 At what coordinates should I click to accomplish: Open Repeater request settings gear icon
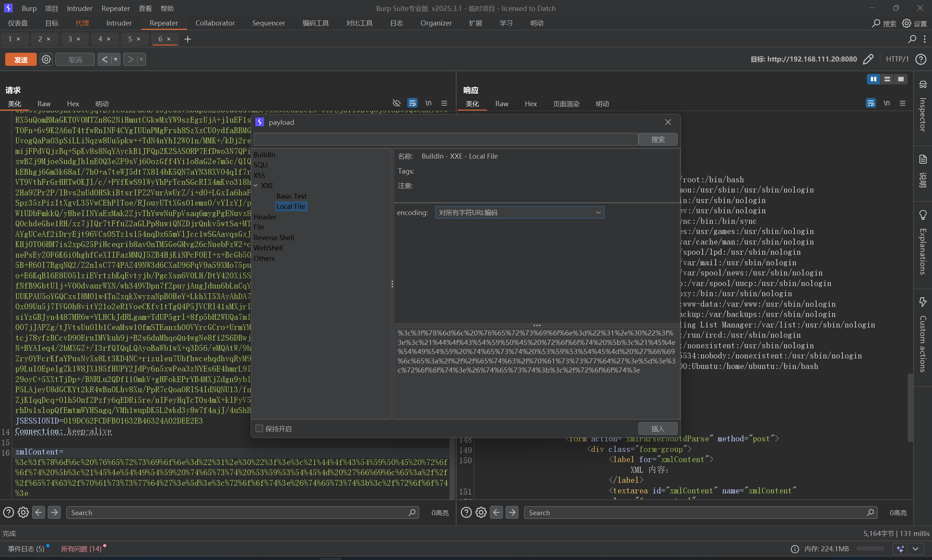46,59
